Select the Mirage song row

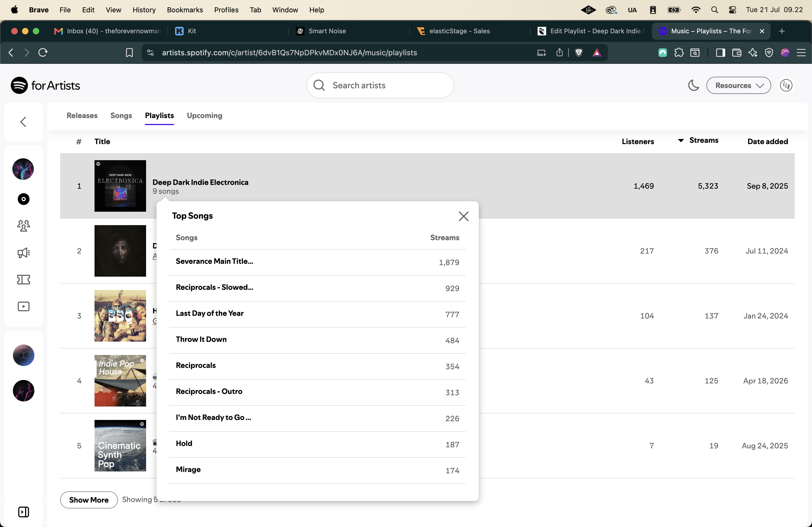[317, 470]
